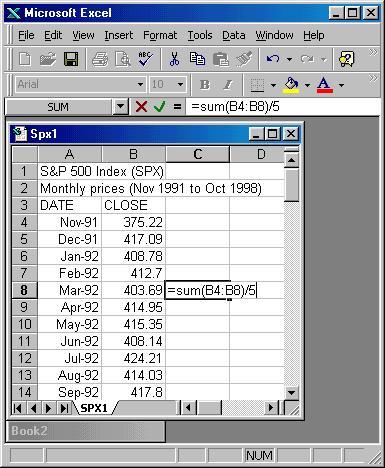Undo the last action
385x468 pixels.
(x=273, y=59)
